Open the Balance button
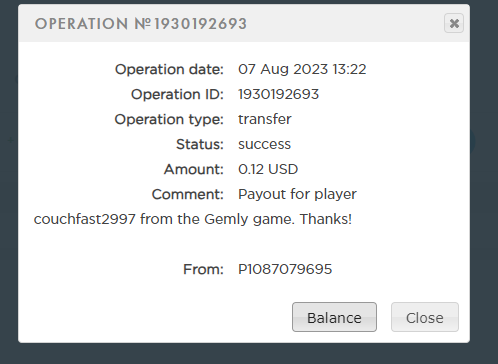Viewport: 498px width, 364px height. 334,317
